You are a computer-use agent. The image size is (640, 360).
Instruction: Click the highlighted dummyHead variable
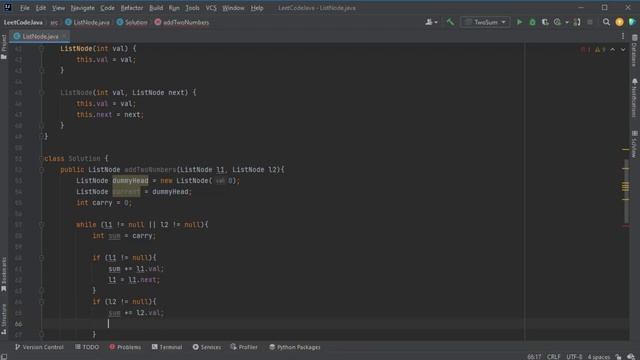pyautogui.click(x=130, y=180)
